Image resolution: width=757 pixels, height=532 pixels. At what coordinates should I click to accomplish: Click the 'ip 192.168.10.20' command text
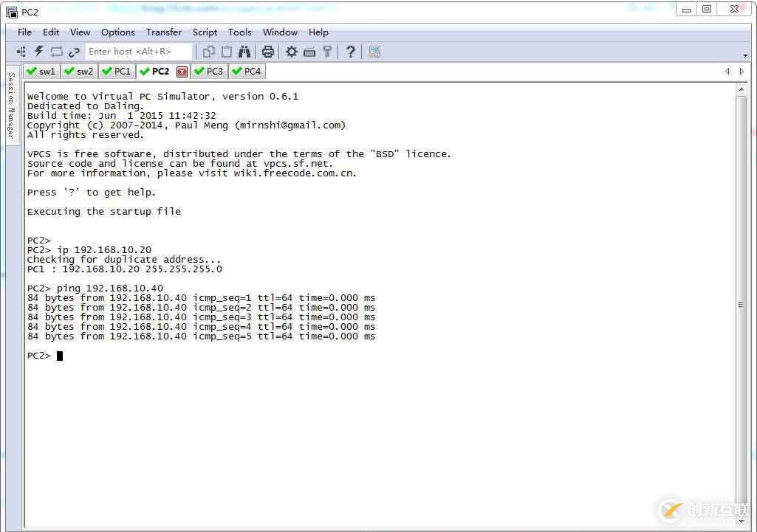(x=104, y=250)
